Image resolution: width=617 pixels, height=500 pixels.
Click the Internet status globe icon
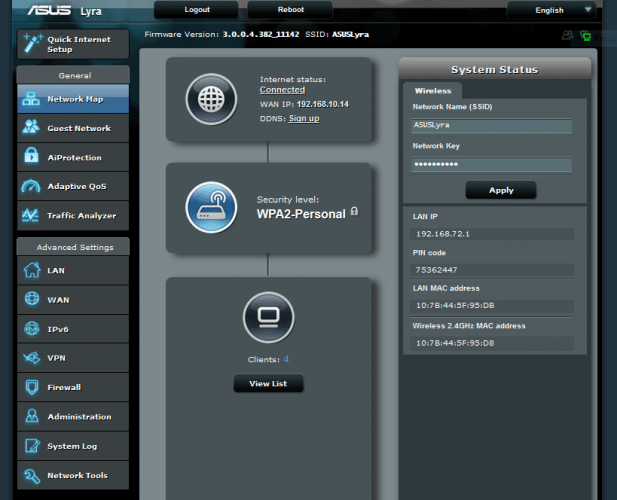point(211,97)
